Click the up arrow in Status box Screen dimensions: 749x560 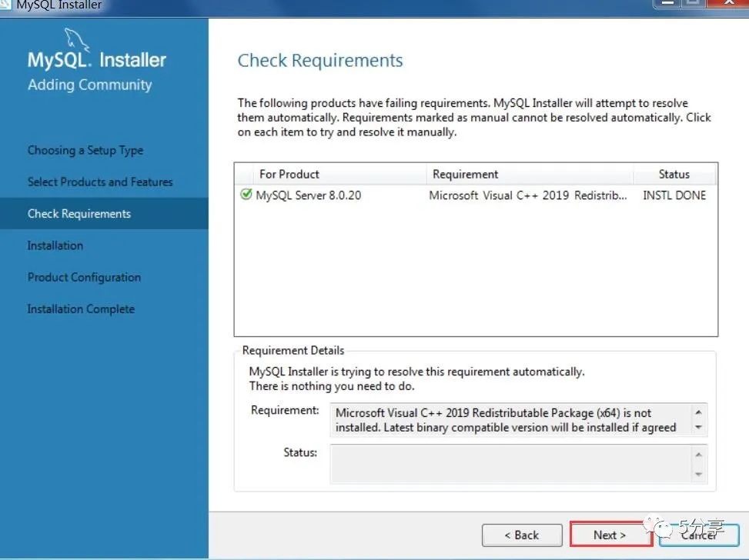pyautogui.click(x=699, y=455)
